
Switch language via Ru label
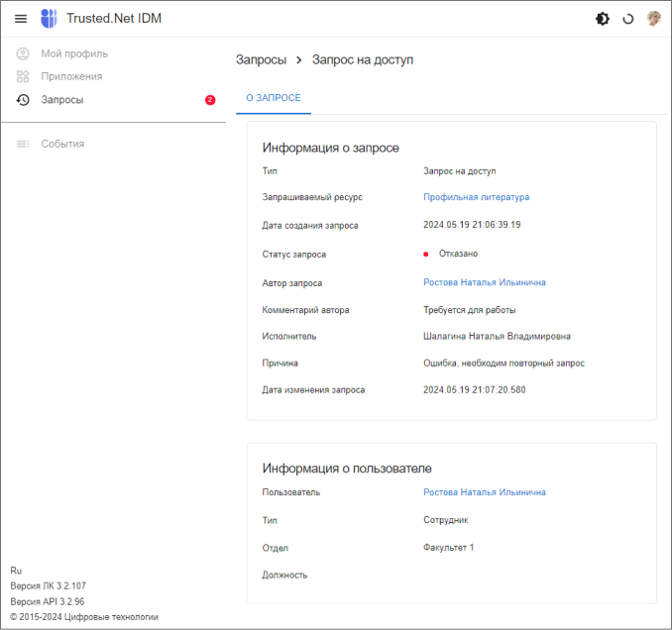tap(16, 571)
